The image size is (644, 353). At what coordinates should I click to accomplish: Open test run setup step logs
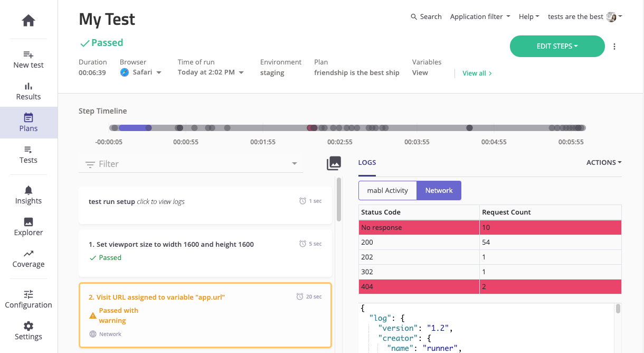205,205
